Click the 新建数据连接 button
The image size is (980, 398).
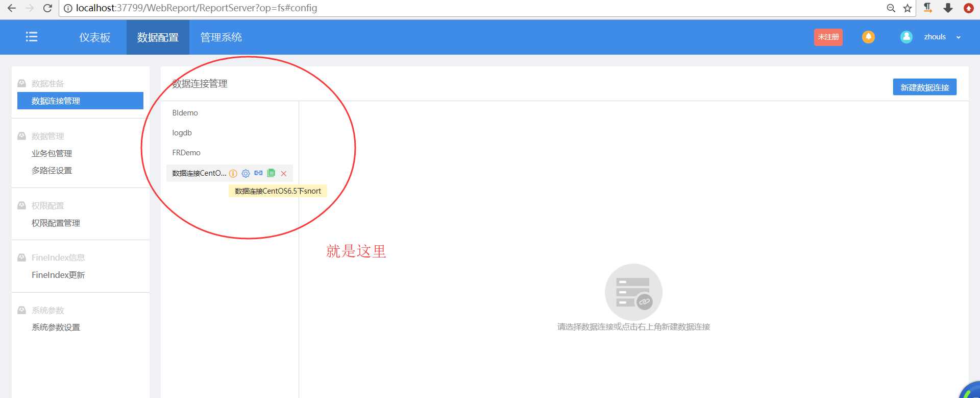[924, 87]
